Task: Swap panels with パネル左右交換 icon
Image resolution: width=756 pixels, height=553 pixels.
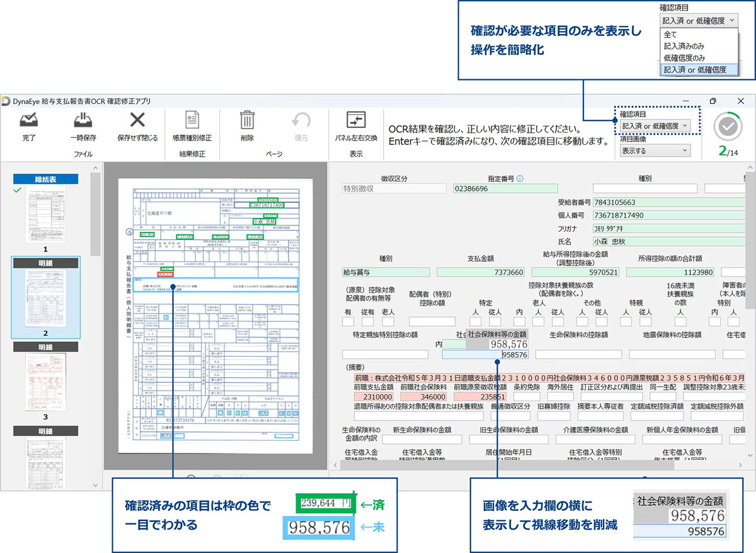Action: pos(356,120)
